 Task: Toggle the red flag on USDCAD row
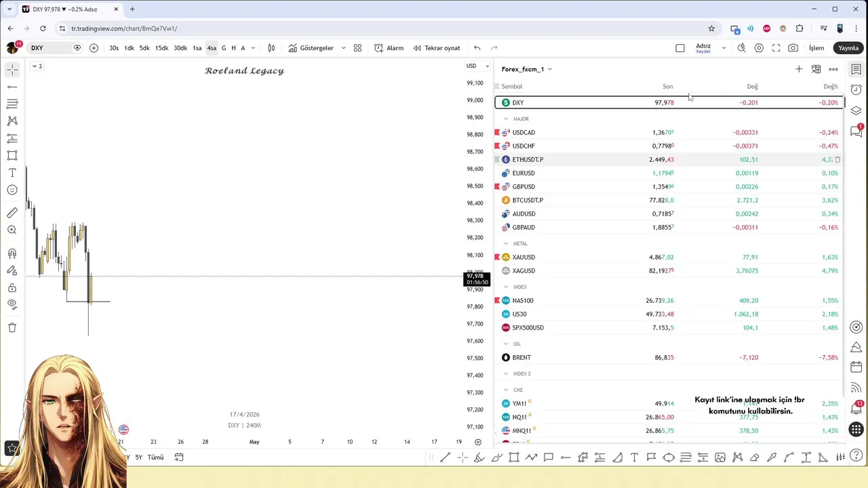[x=497, y=132]
